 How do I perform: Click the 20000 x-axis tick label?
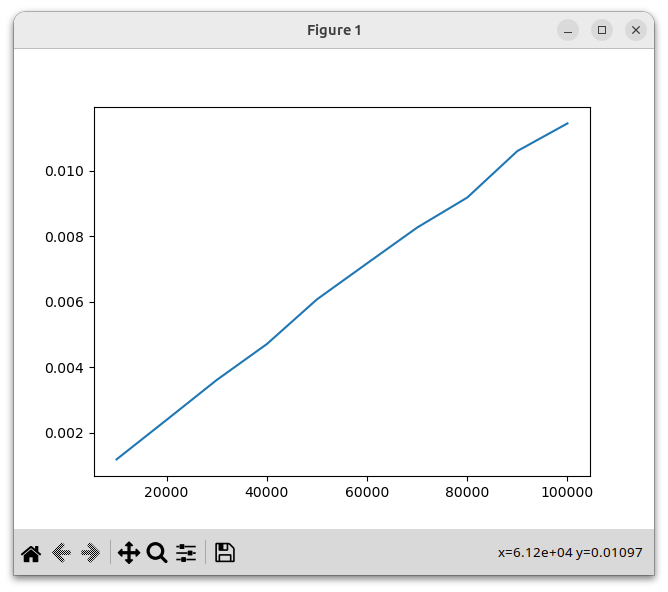coord(167,492)
